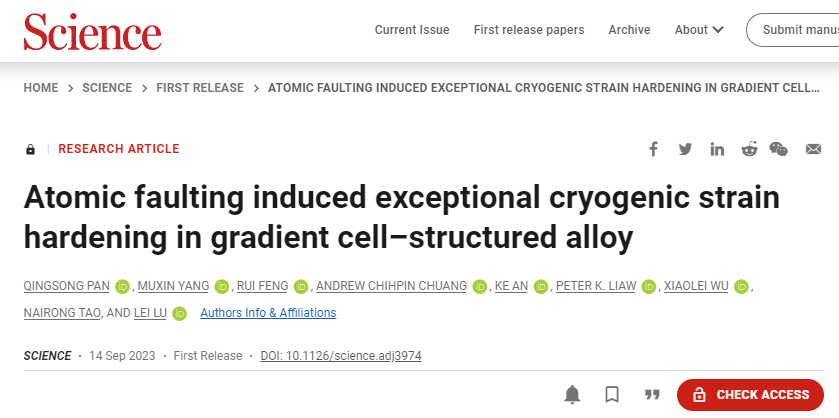839x418 pixels.
Task: Go to FIRST RELEASE breadcrumb
Action: 200,88
